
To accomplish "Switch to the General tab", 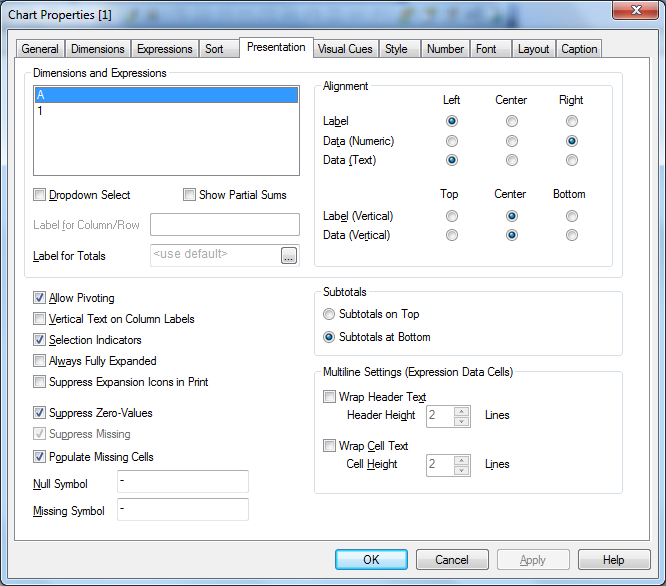I will pyautogui.click(x=40, y=49).
